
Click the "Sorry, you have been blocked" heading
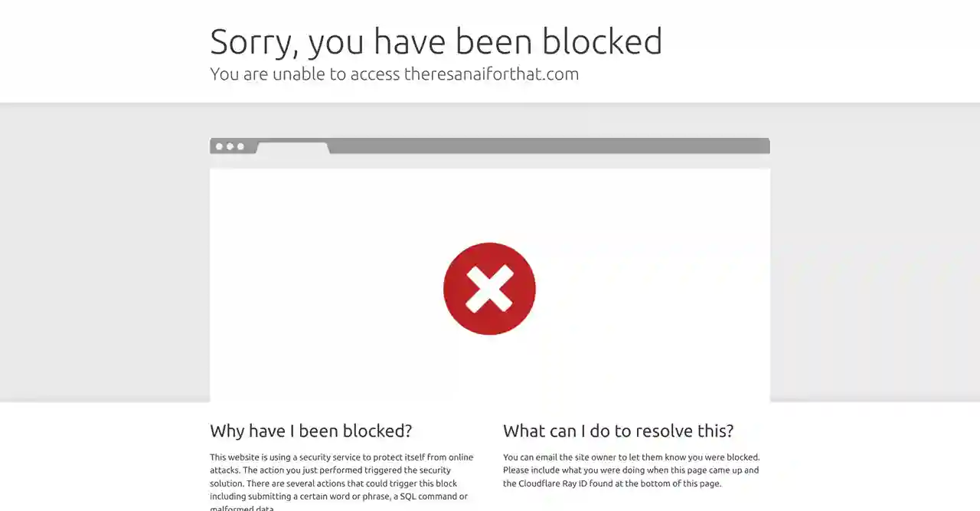[x=436, y=41]
